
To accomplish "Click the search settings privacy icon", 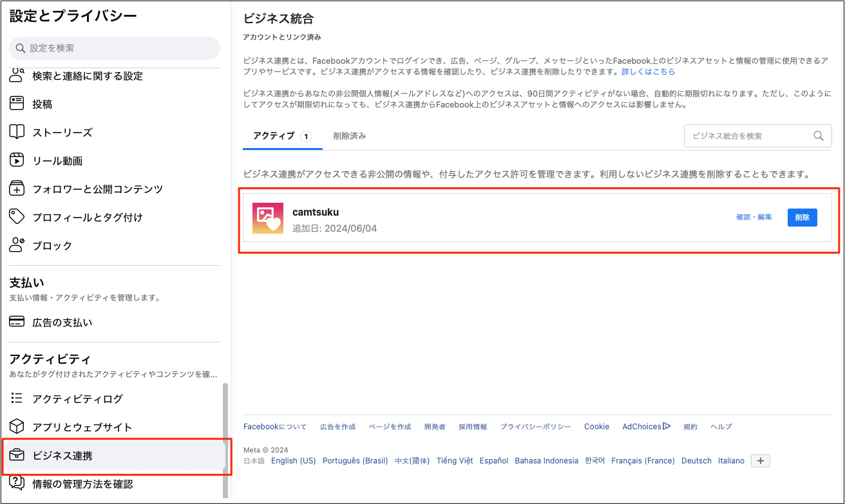I will [x=17, y=75].
